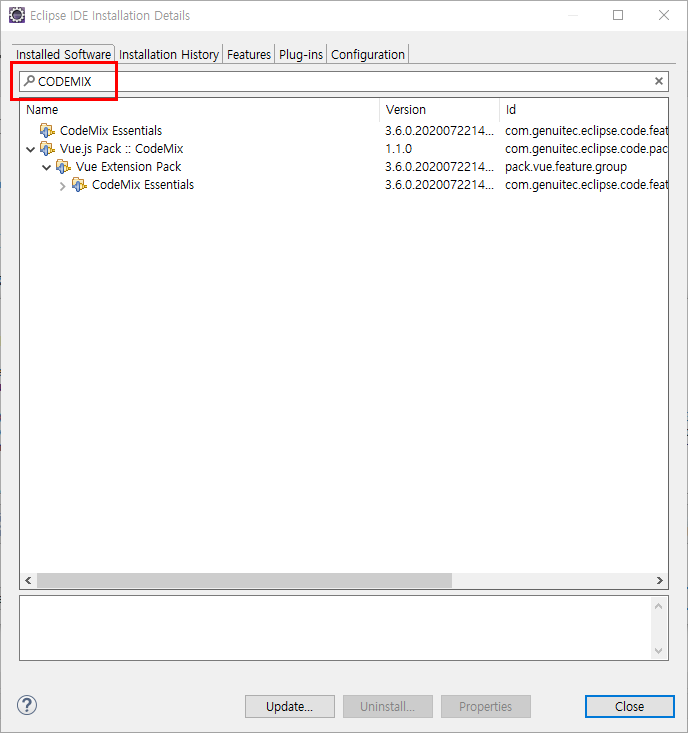Click the Vue Extension Pack version 3.6.0.2020072214 cell
The height and width of the screenshot is (733, 688).
tap(439, 166)
